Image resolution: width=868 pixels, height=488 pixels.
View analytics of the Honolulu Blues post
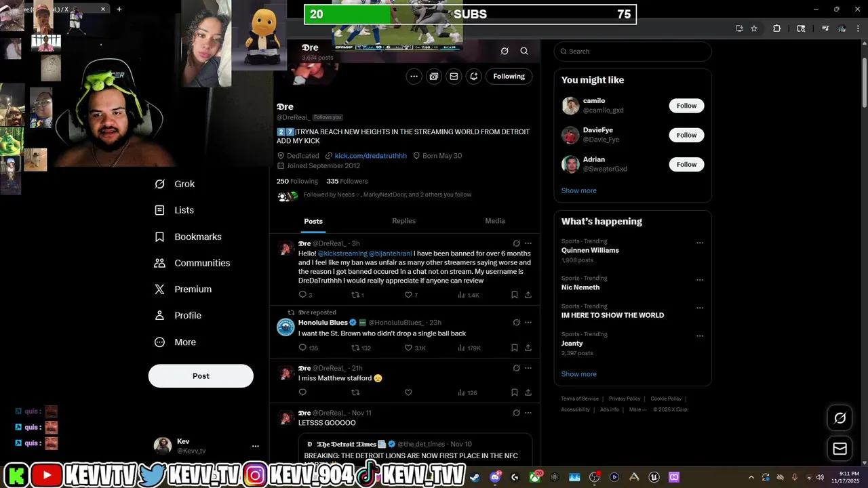(469, 348)
